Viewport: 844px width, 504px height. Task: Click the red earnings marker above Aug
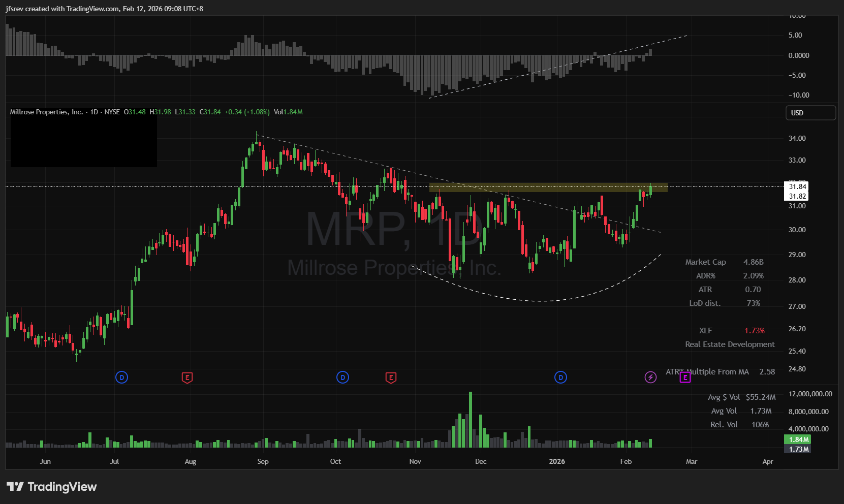187,377
